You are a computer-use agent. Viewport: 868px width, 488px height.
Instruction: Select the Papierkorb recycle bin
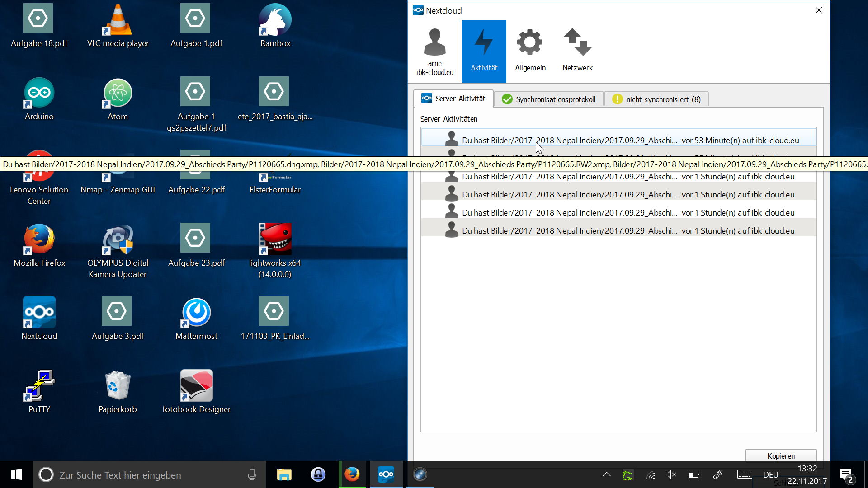118,392
